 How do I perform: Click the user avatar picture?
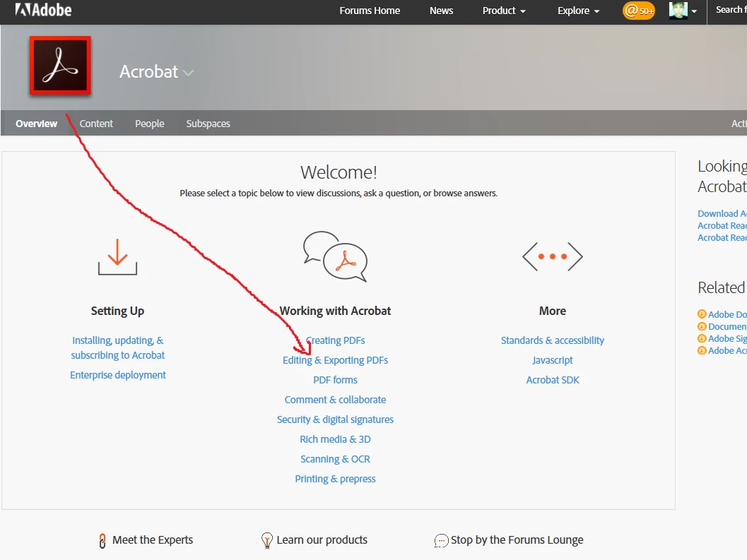(678, 11)
